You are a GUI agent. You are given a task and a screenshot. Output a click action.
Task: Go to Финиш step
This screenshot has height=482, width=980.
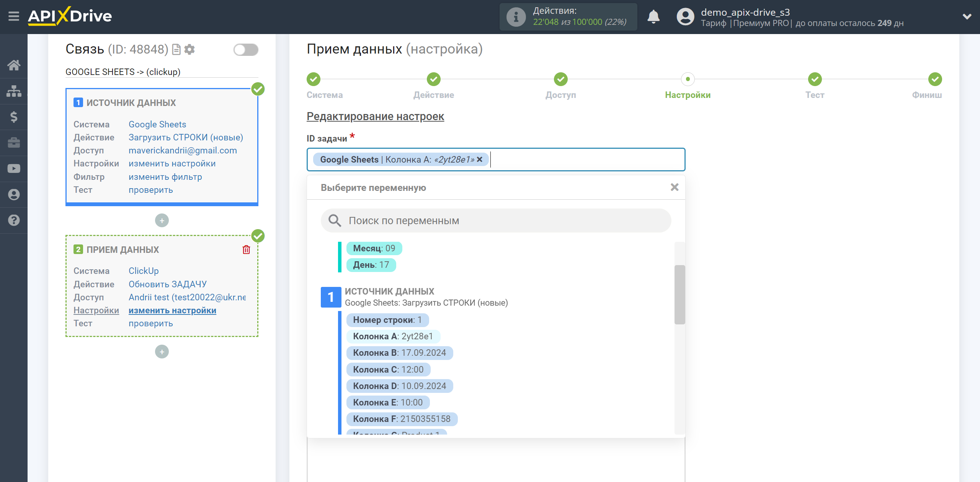935,79
